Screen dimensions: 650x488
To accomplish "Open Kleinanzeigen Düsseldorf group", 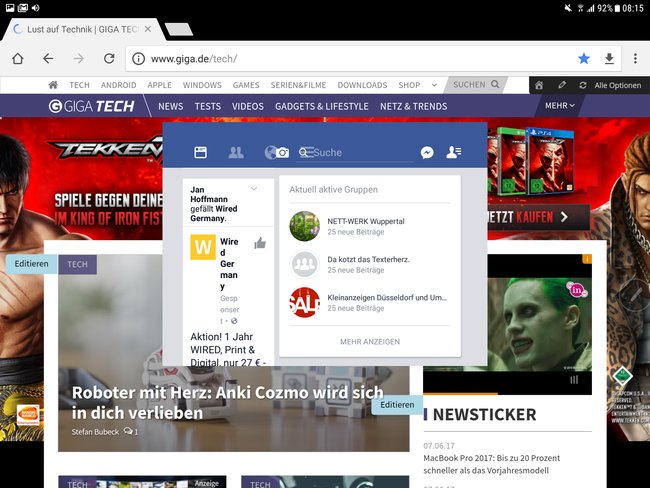I will (x=370, y=302).
